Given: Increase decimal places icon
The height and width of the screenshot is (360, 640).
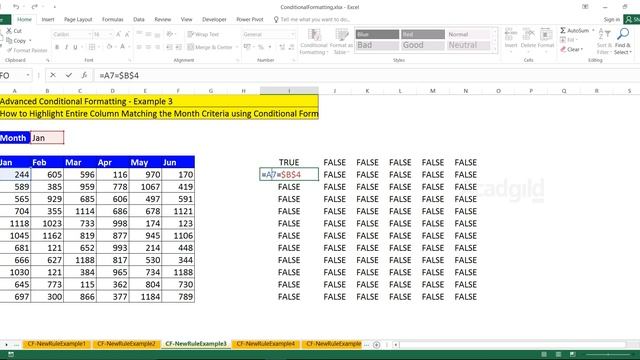Looking at the screenshot, I should tap(282, 47).
